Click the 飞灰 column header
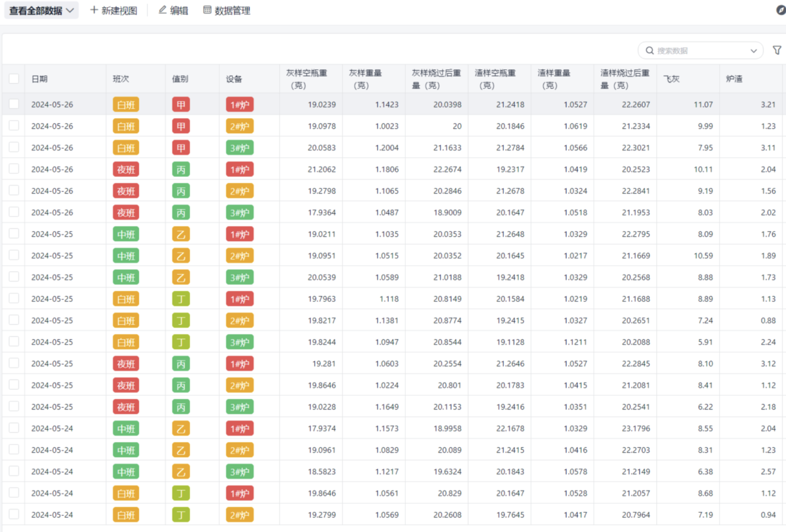 click(671, 79)
